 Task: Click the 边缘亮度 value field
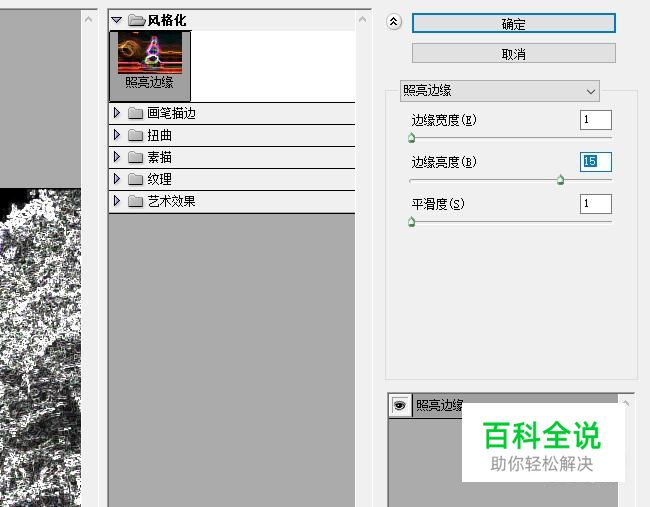[x=595, y=162]
